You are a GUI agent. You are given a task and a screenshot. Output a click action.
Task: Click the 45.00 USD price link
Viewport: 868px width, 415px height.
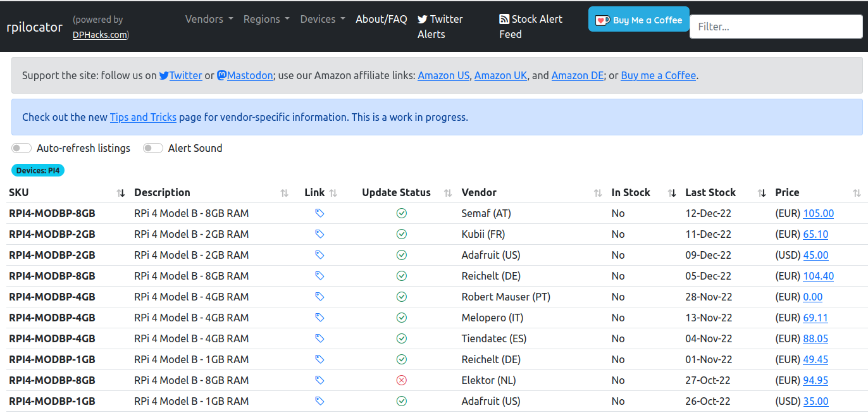pyautogui.click(x=815, y=255)
